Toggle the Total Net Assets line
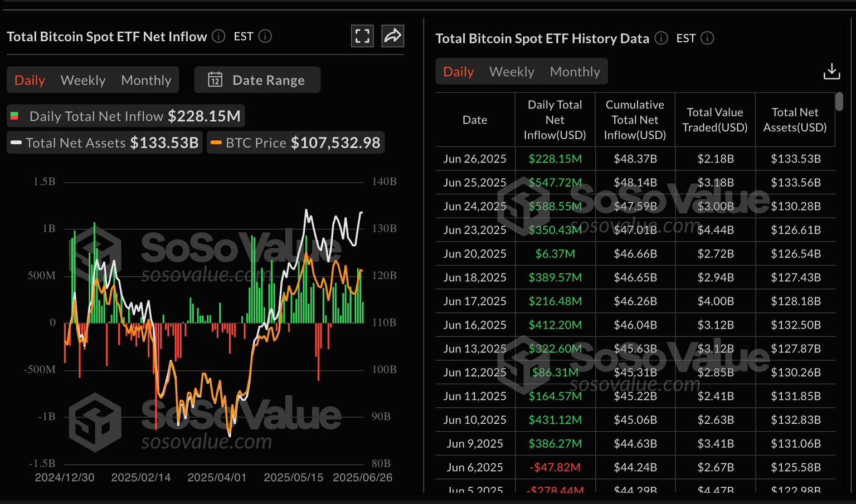This screenshot has height=504, width=856. click(105, 143)
